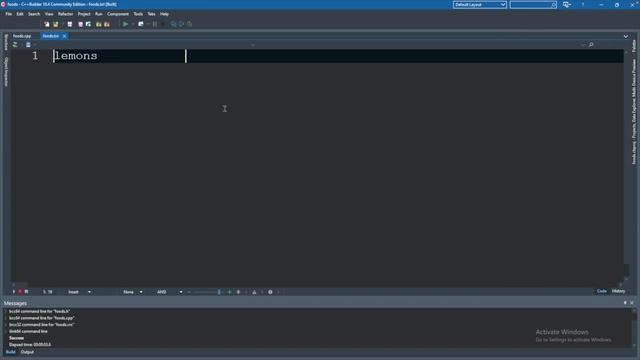Open the Component menu
This screenshot has height=360, width=640.
[x=118, y=14]
